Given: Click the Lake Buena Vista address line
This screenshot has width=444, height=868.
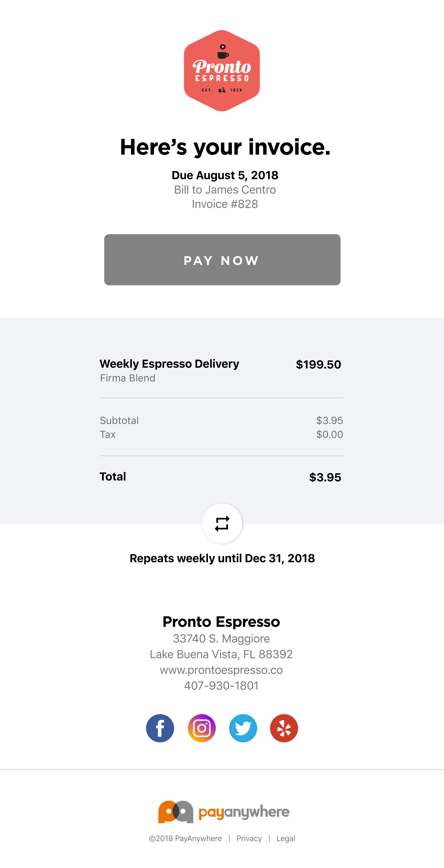Looking at the screenshot, I should pyautogui.click(x=221, y=654).
